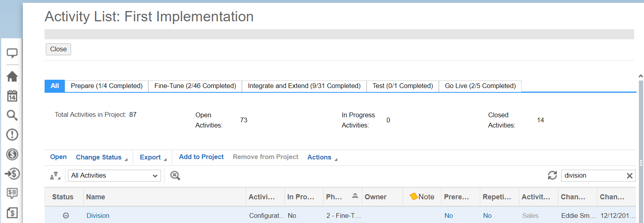Image resolution: width=644 pixels, height=223 pixels.
Task: Open the sort and group options icon
Action: point(55,176)
